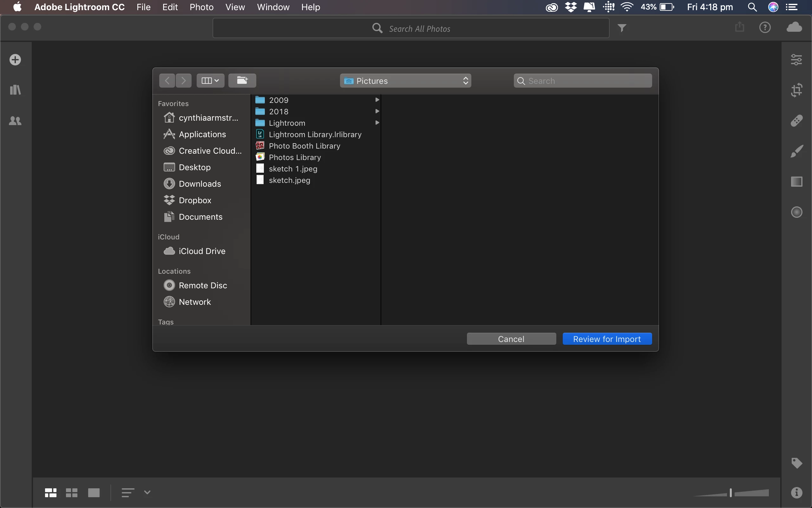Image resolution: width=812 pixels, height=508 pixels.
Task: Open Documents in sidebar
Action: tap(201, 216)
